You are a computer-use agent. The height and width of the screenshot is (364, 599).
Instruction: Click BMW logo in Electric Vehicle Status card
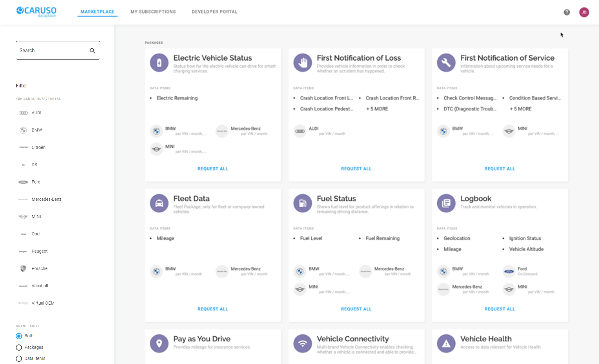[x=156, y=131]
